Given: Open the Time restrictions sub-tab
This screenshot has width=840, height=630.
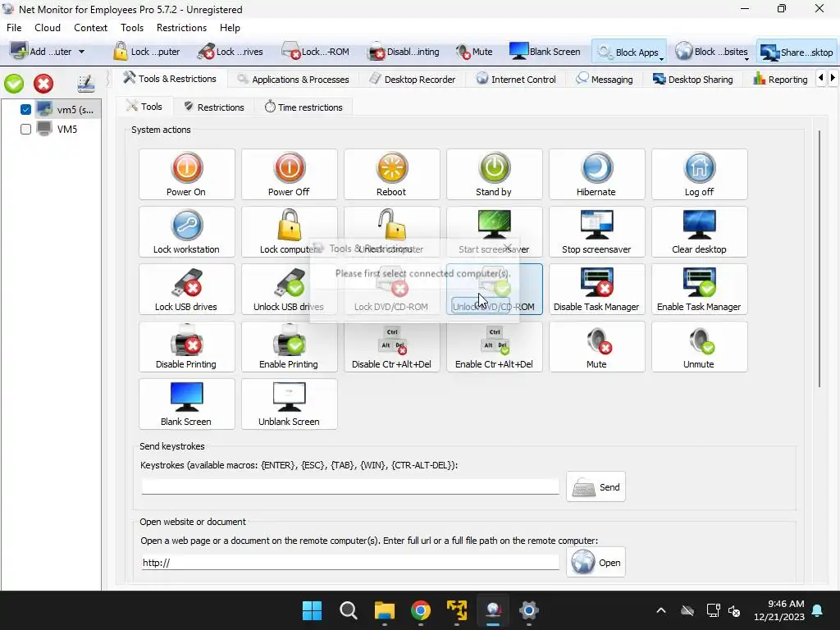Looking at the screenshot, I should tap(304, 107).
